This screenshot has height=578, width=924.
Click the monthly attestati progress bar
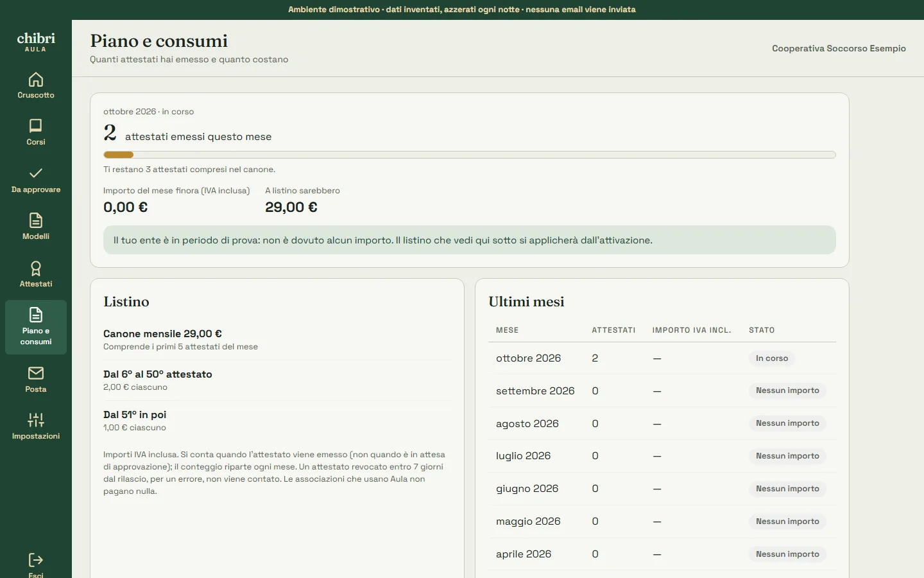(x=470, y=155)
